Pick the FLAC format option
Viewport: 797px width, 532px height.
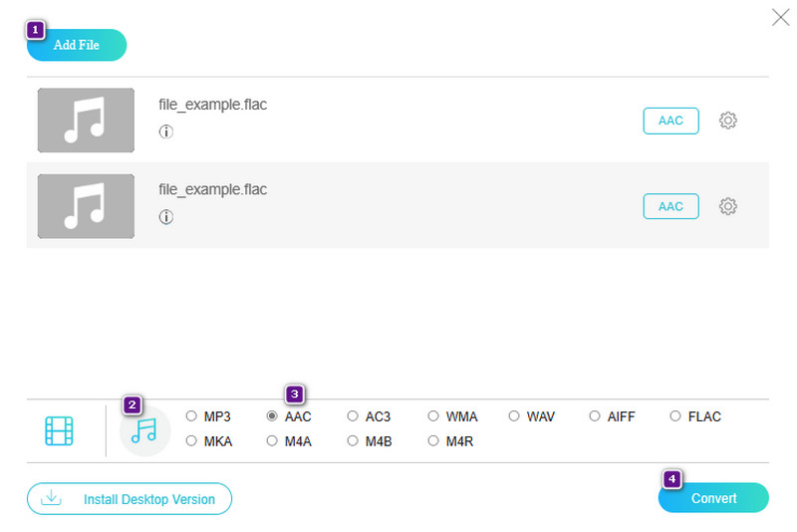[x=675, y=416]
